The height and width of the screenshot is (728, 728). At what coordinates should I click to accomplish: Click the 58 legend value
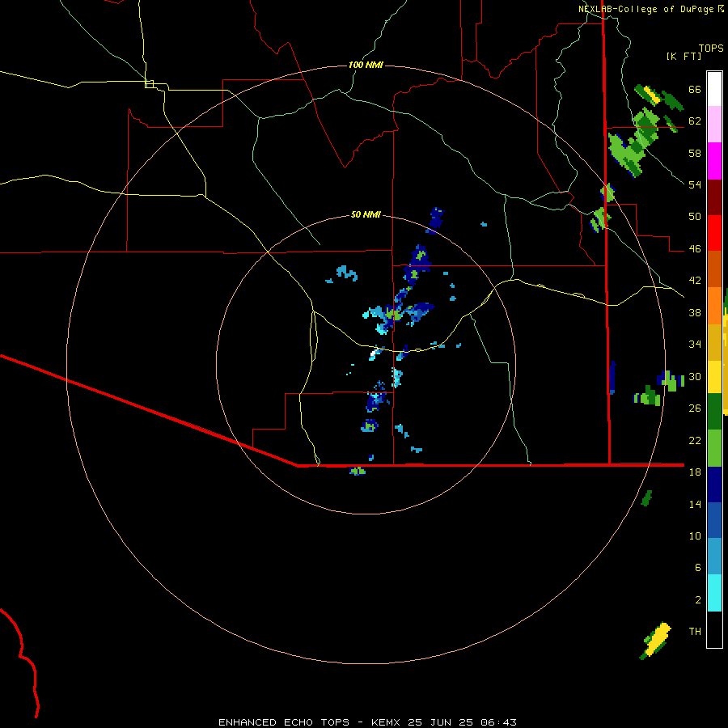(695, 153)
